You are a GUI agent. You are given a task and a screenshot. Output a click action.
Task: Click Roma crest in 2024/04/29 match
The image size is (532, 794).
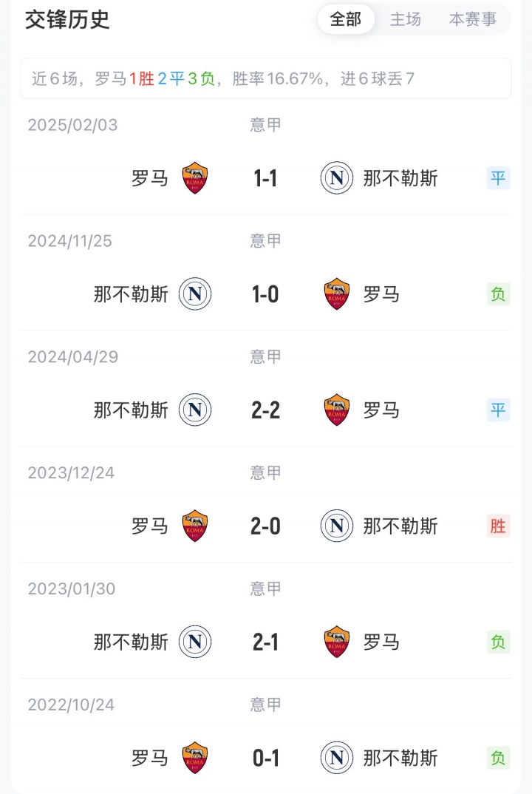pyautogui.click(x=337, y=410)
